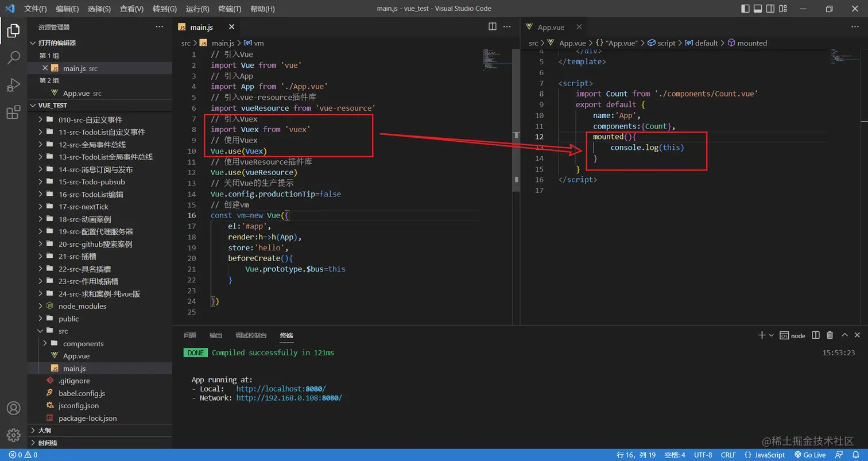
Task: Kill the terminal with trash icon
Action: [x=830, y=335]
